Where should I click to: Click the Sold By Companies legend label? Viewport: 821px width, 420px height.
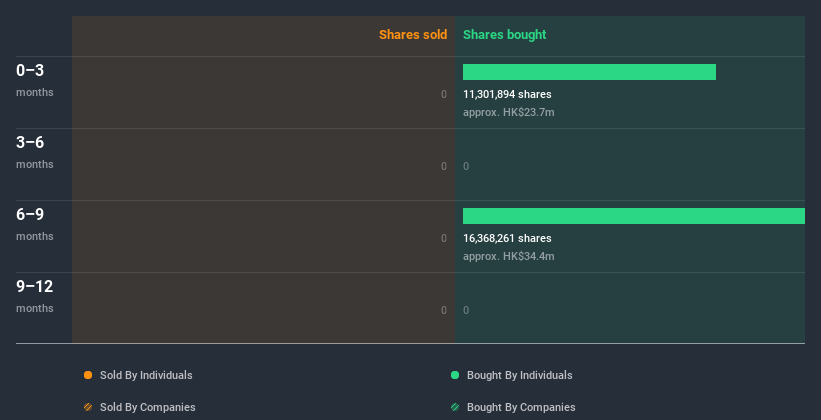click(x=148, y=407)
